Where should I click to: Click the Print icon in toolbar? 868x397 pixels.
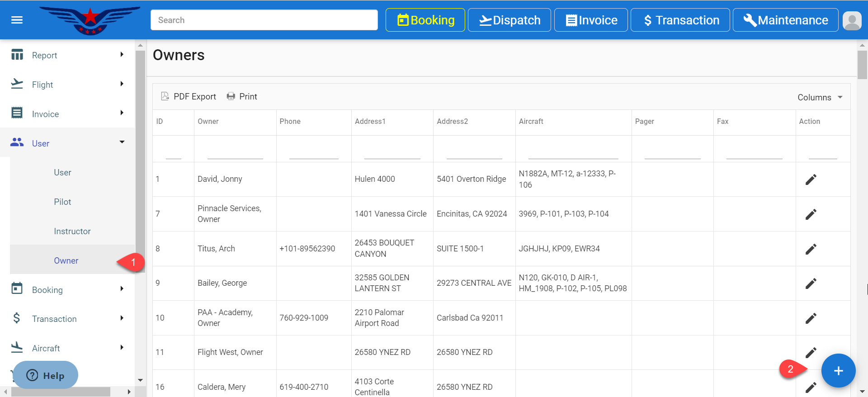click(x=231, y=96)
